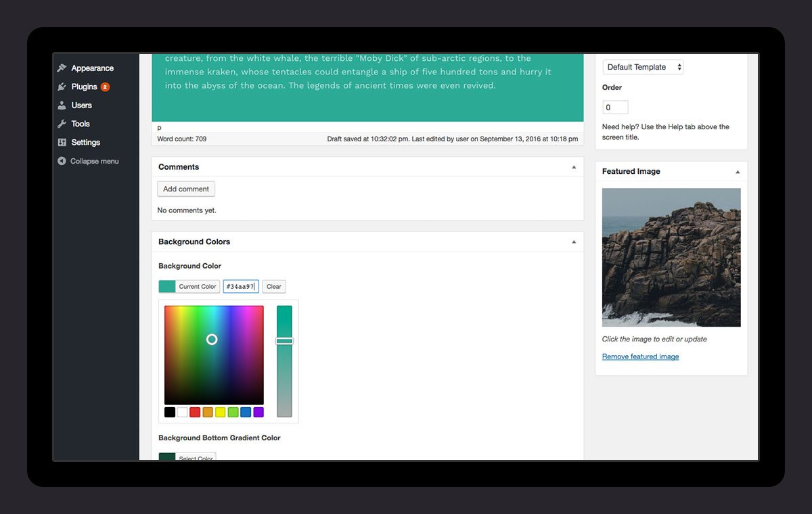812x514 pixels.
Task: Collapse the Featured Image panel
Action: (x=738, y=172)
